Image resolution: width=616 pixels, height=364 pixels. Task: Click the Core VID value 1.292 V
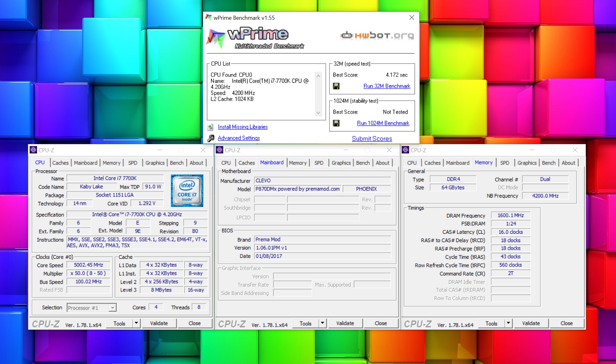click(147, 203)
